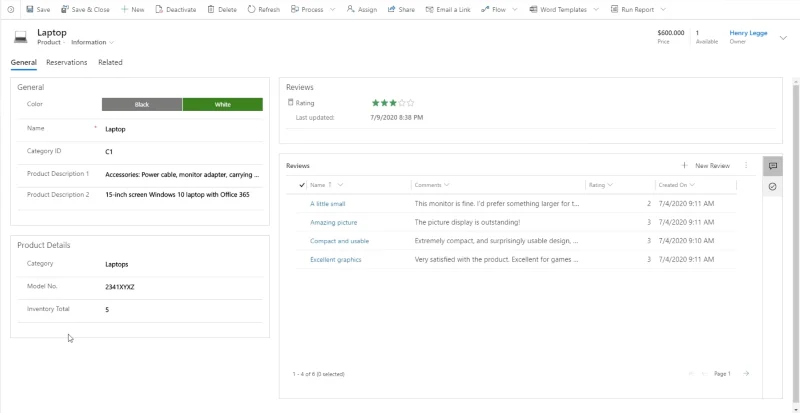The image size is (800, 413).
Task: Open the Created On column dropdown
Action: [692, 185]
